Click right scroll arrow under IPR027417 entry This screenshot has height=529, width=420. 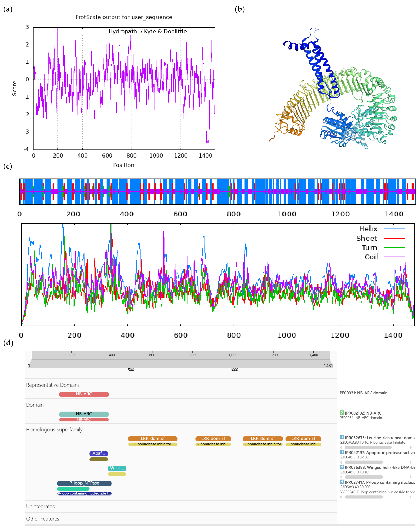click(411, 497)
